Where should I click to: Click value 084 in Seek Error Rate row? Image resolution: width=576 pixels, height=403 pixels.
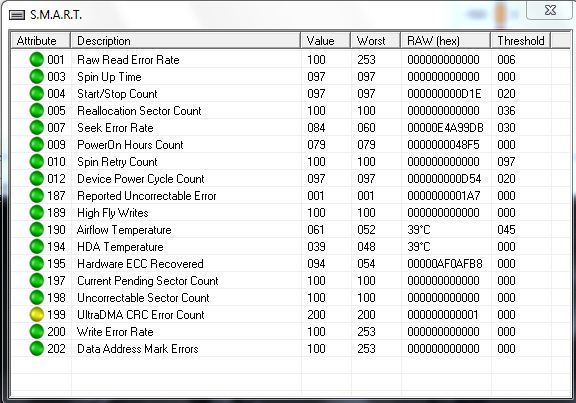coord(316,127)
